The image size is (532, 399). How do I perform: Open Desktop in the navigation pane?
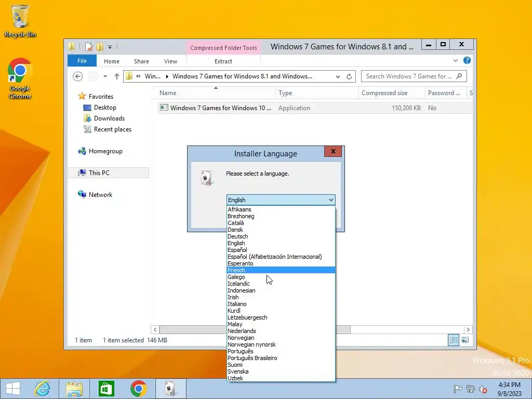(105, 108)
